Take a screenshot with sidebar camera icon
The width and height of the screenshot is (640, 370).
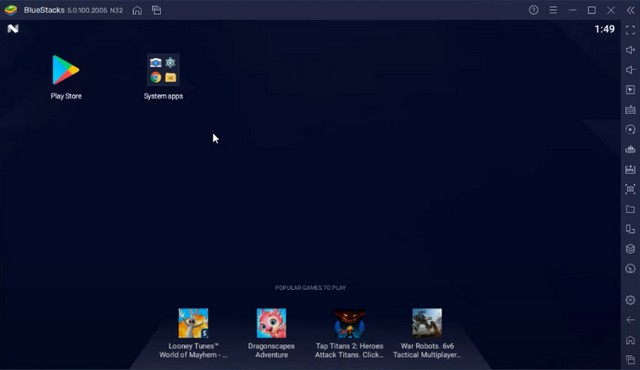pyautogui.click(x=630, y=189)
